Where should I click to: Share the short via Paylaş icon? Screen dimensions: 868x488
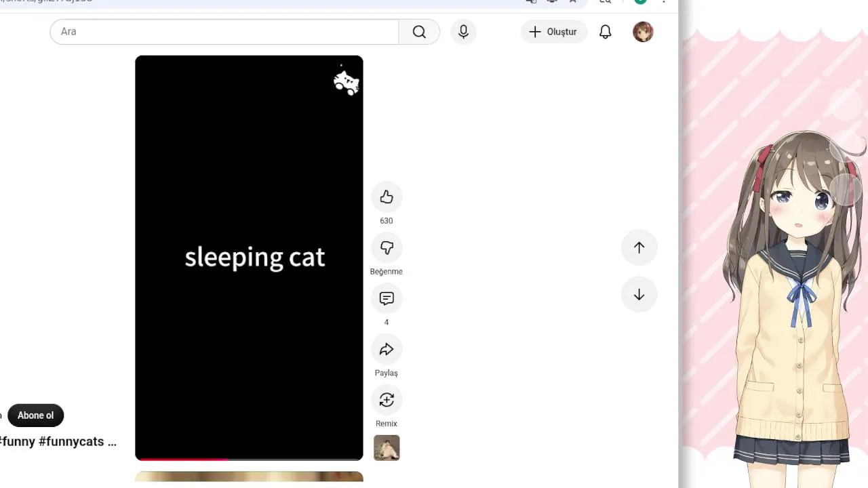coord(387,350)
